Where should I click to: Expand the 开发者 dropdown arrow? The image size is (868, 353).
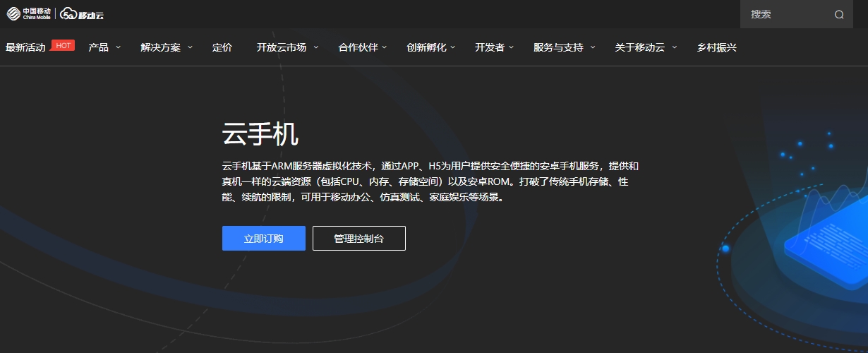(x=511, y=47)
